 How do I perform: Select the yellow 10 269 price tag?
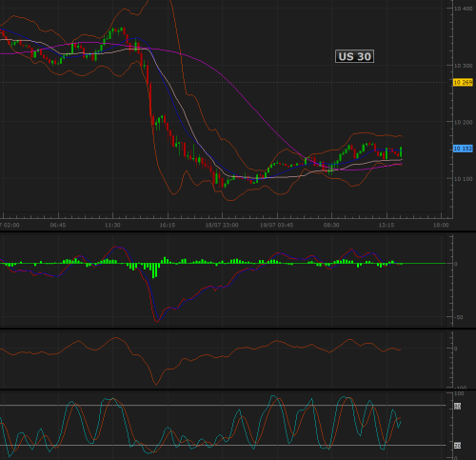coord(463,83)
